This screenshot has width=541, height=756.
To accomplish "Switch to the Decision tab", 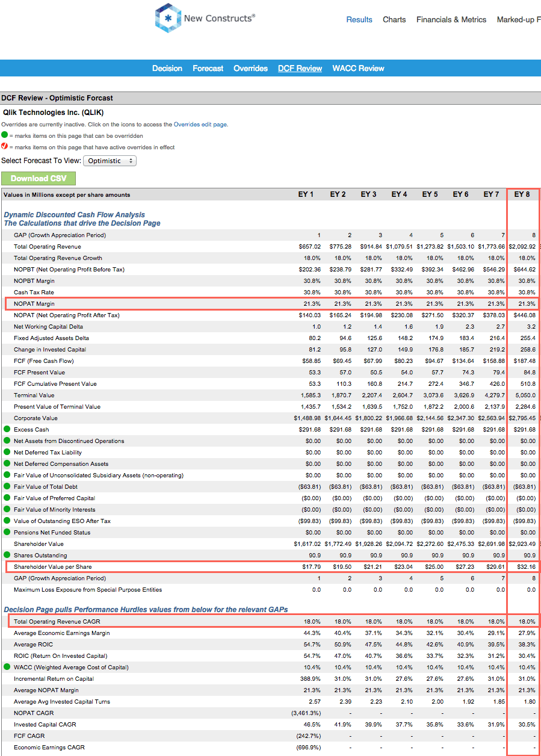I will pos(167,68).
